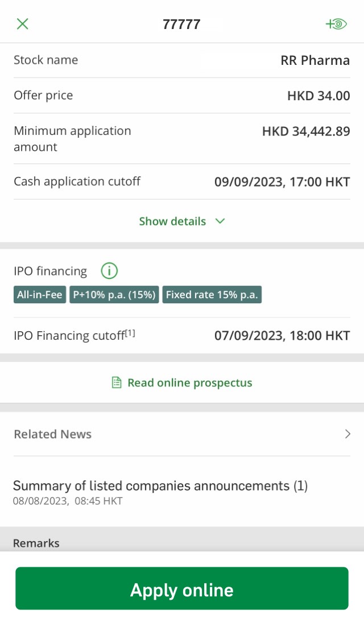
Task: Select the All-in-Fee tag
Action: click(39, 294)
